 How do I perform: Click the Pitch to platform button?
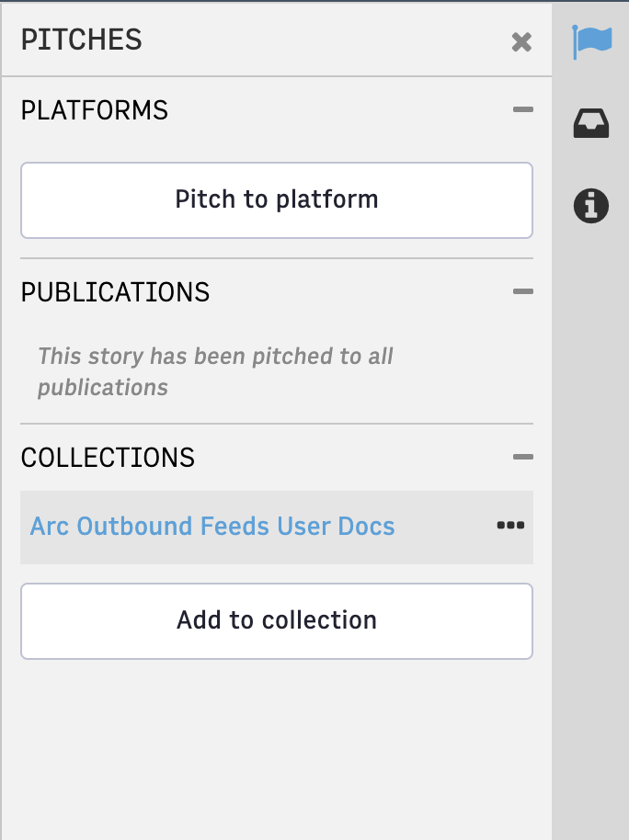(277, 200)
